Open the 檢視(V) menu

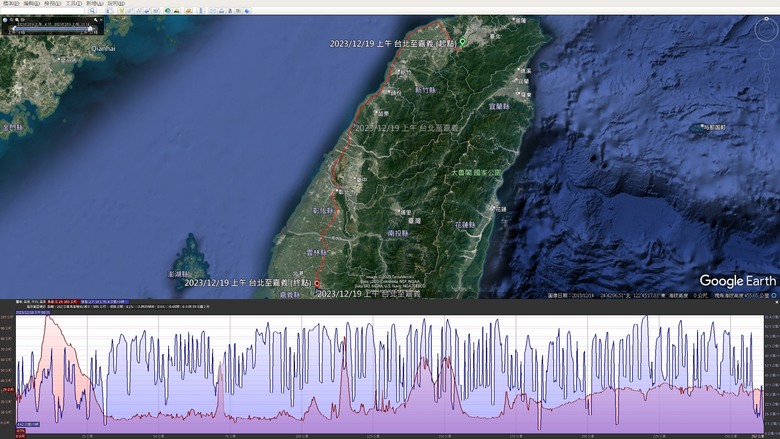(x=52, y=3)
